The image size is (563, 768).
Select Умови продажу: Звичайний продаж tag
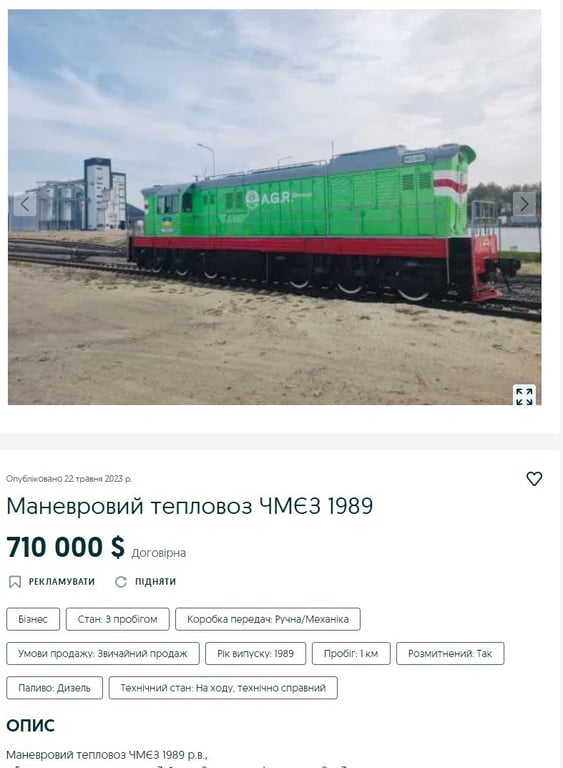pyautogui.click(x=103, y=653)
